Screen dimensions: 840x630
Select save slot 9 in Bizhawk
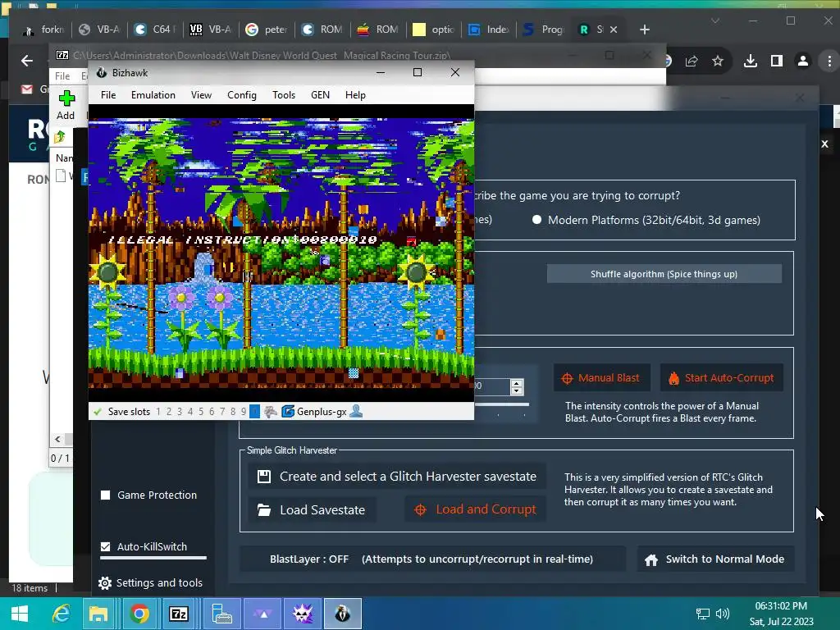(243, 412)
